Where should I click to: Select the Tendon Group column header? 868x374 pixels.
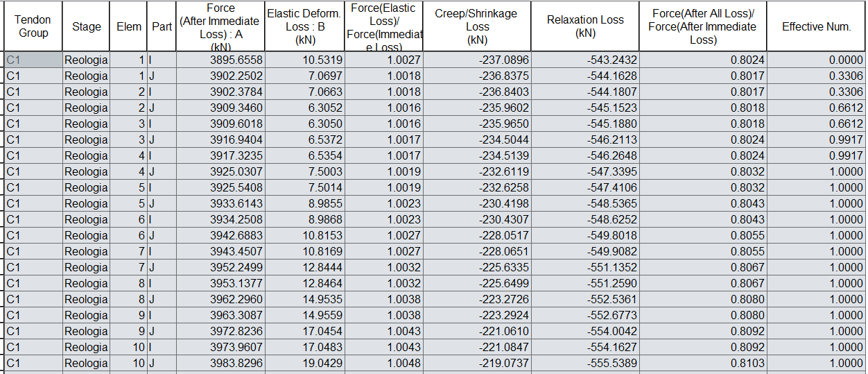click(33, 26)
